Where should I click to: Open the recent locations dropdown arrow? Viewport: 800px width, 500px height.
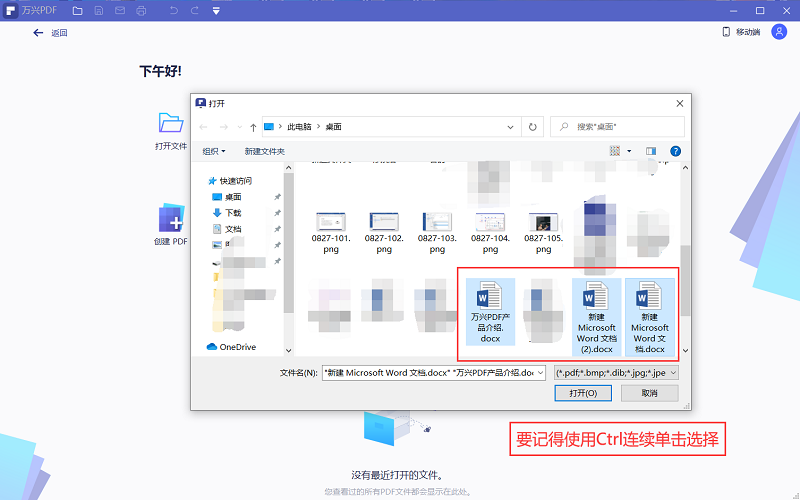pyautogui.click(x=240, y=127)
